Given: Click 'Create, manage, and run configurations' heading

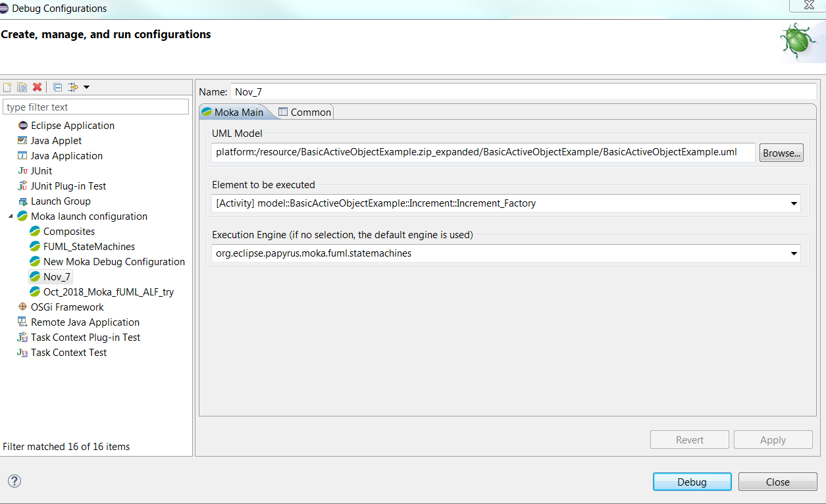Looking at the screenshot, I should 106,34.
